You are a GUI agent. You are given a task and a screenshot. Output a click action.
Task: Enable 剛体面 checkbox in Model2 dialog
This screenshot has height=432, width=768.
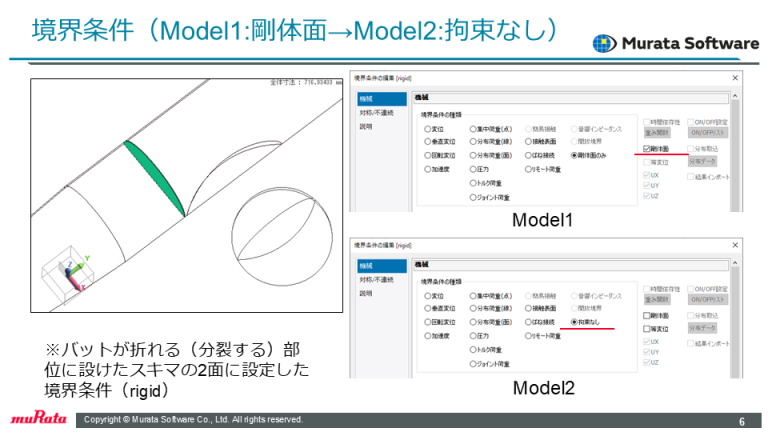[x=647, y=316]
